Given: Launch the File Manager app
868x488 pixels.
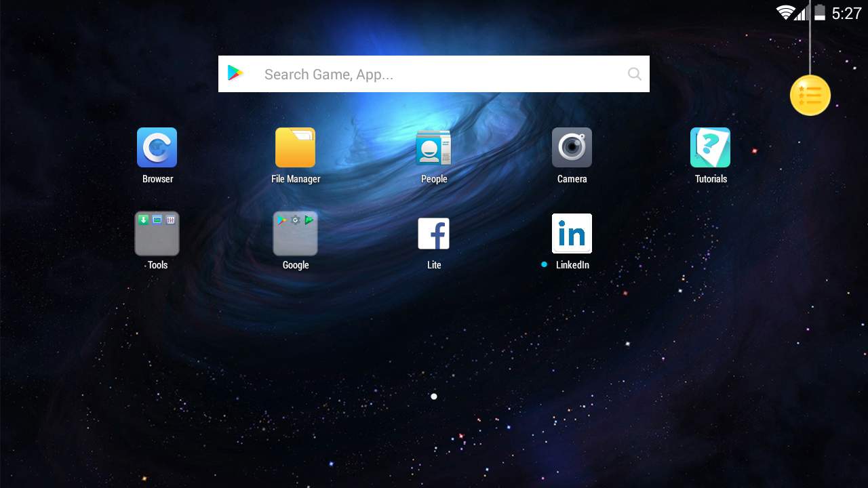Looking at the screenshot, I should (296, 148).
